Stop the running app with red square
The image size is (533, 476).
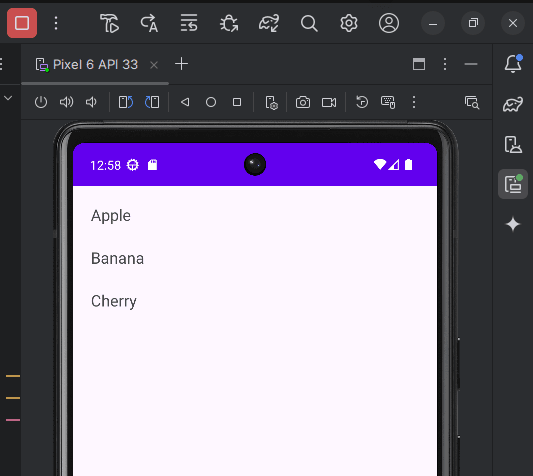coord(22,23)
